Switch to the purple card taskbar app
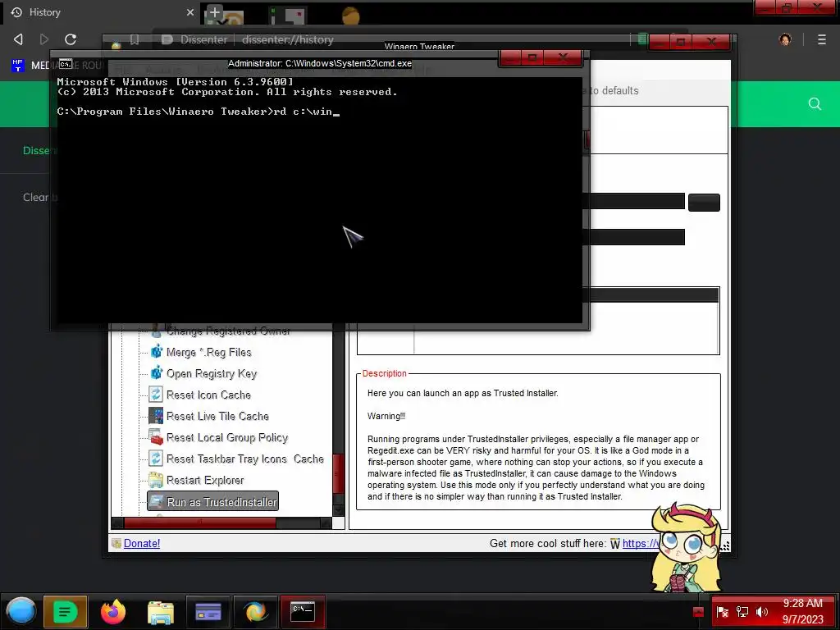 pos(208,611)
